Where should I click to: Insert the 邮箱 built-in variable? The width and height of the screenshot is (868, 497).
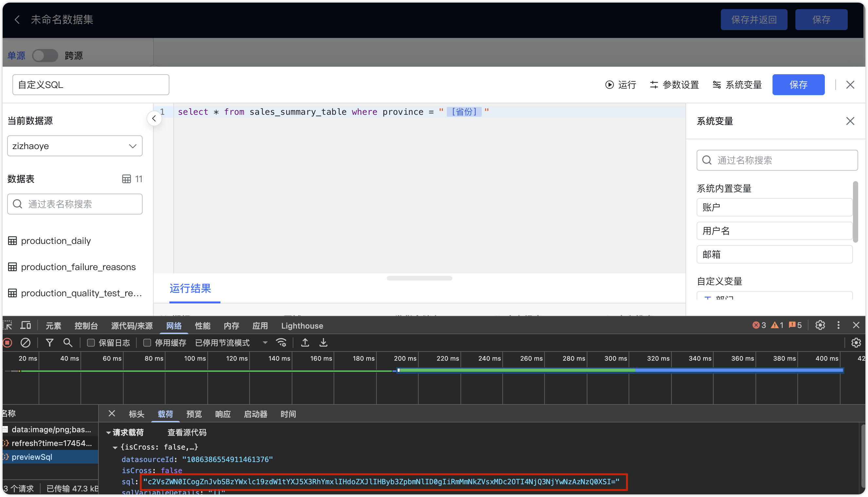774,254
